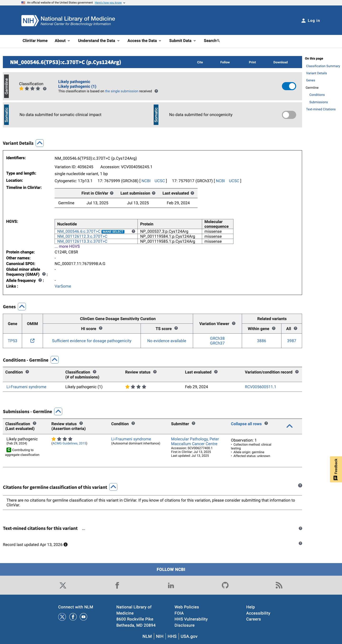Click help icon beside Submitter column header
The image size is (342, 644).
pos(193,423)
